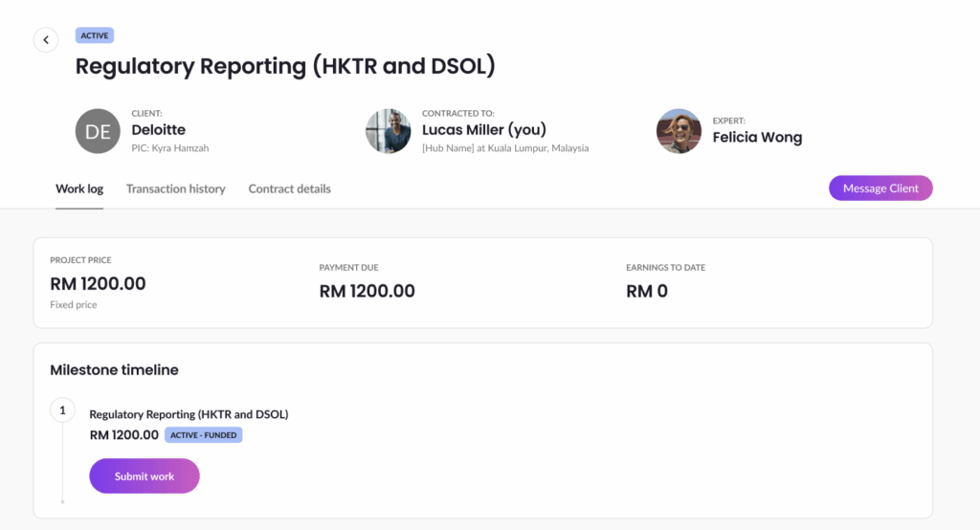Screen dimensions: 980x530
Task: Click the Project Price RM 1200.00 amount
Action: tap(98, 284)
